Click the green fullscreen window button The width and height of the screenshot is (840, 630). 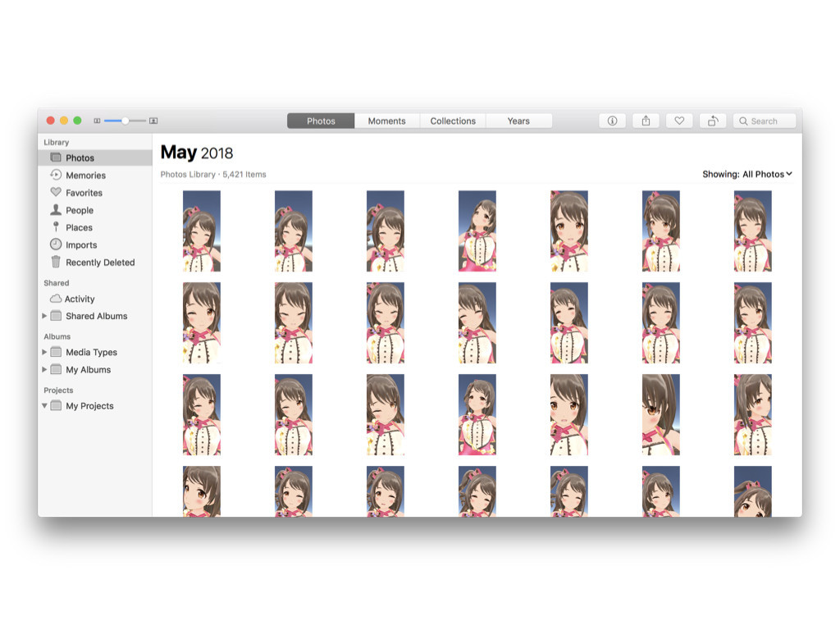(78, 121)
